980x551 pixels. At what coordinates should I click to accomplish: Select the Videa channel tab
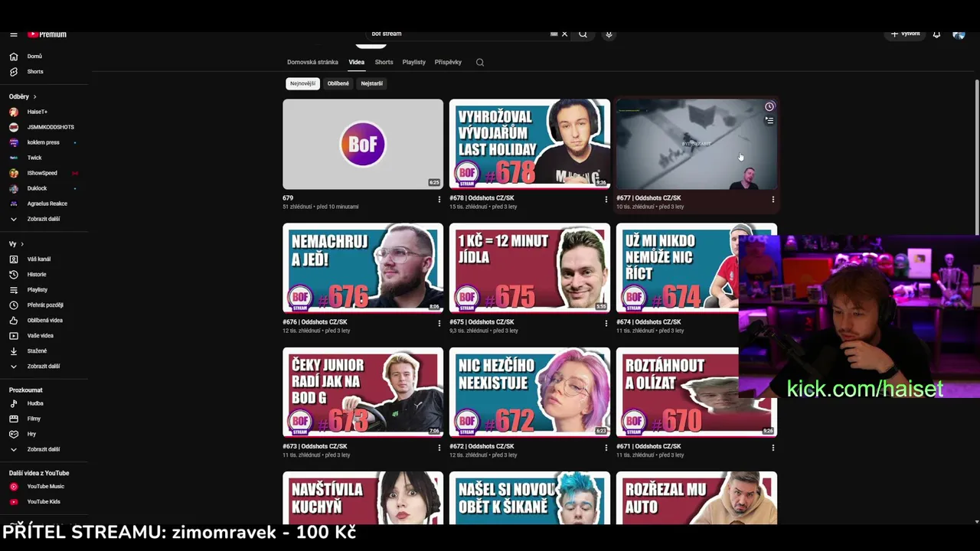(x=357, y=62)
